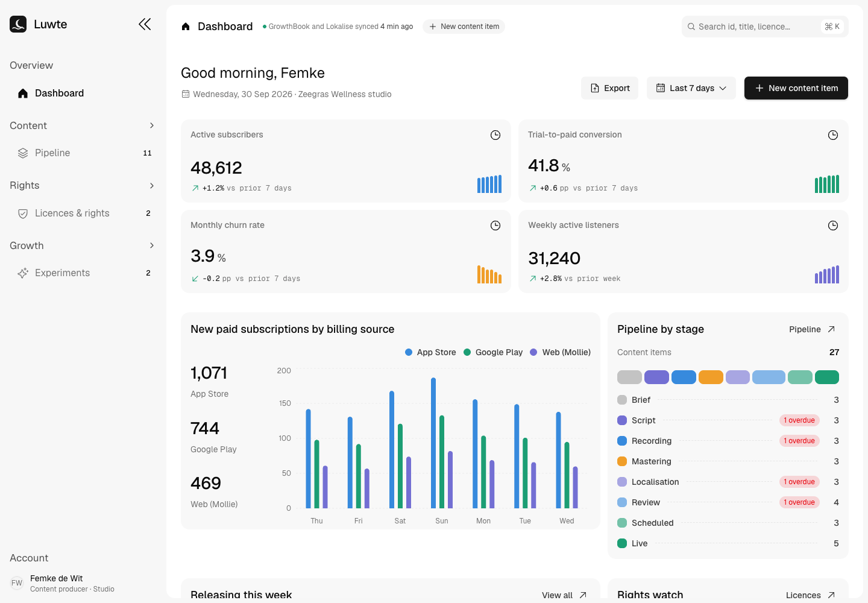Click the black New content item button

[796, 88]
